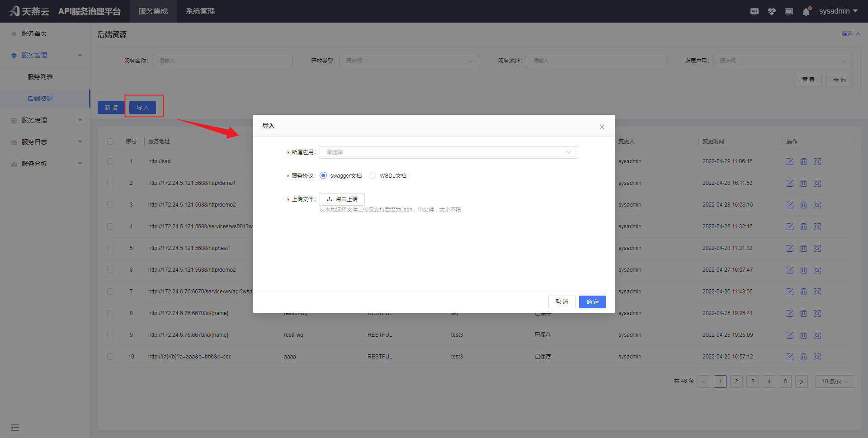Check the select-all checkbox in table header
868x438 pixels.
(110, 141)
